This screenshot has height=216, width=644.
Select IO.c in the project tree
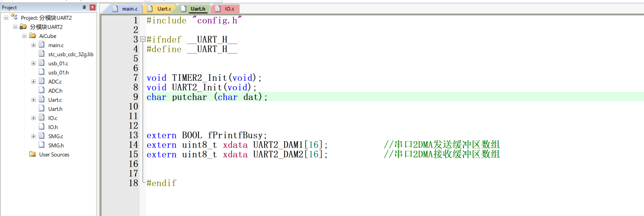[53, 118]
